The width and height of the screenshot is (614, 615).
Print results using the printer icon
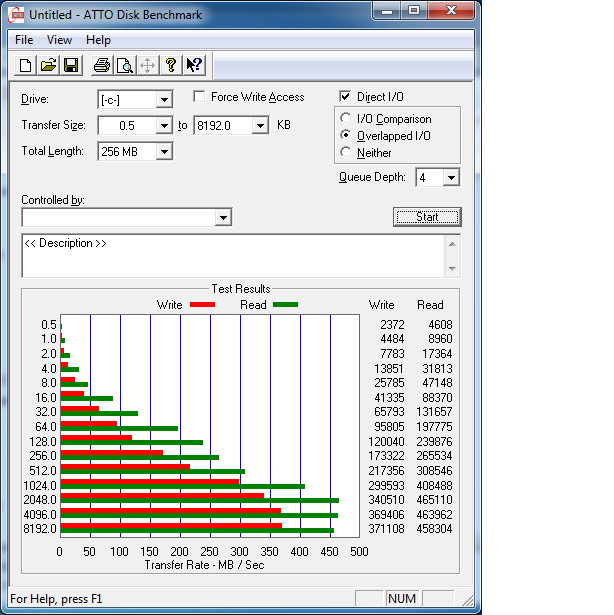click(102, 65)
